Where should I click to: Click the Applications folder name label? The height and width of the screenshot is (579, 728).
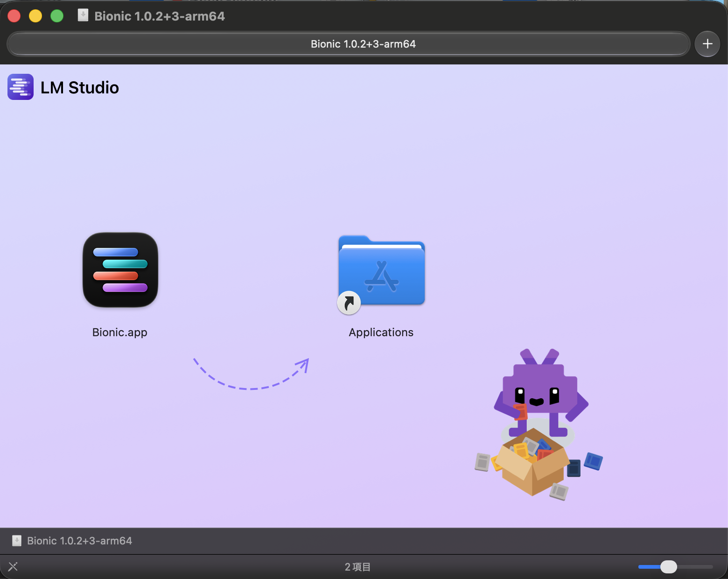pyautogui.click(x=381, y=332)
